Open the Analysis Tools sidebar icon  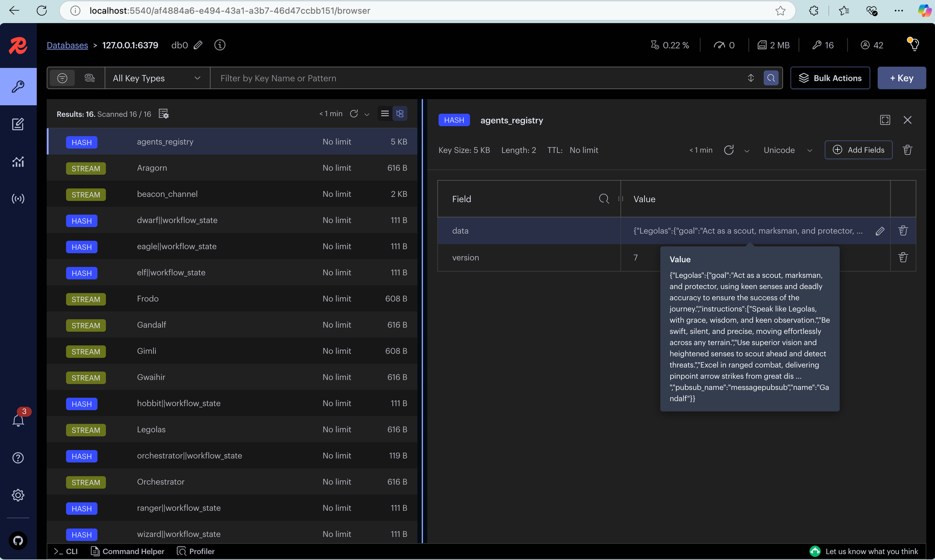pyautogui.click(x=18, y=162)
